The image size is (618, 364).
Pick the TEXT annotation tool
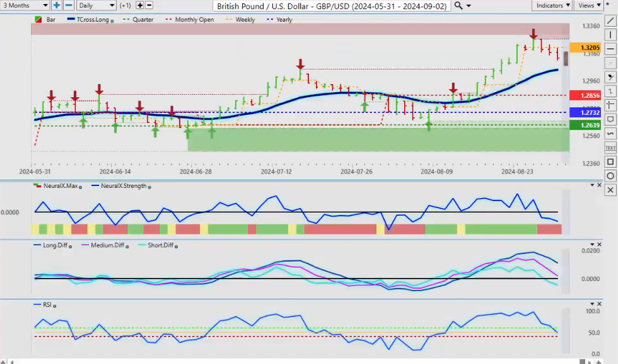611,148
